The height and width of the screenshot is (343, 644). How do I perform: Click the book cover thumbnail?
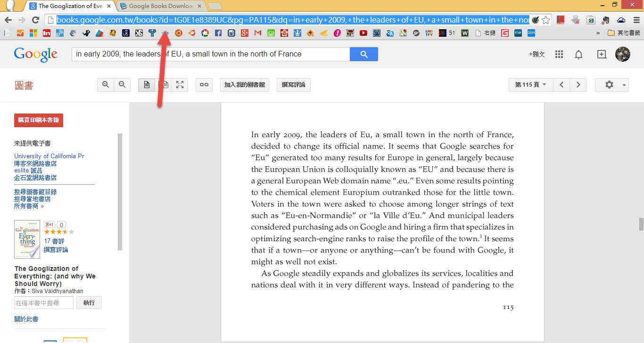tap(27, 239)
